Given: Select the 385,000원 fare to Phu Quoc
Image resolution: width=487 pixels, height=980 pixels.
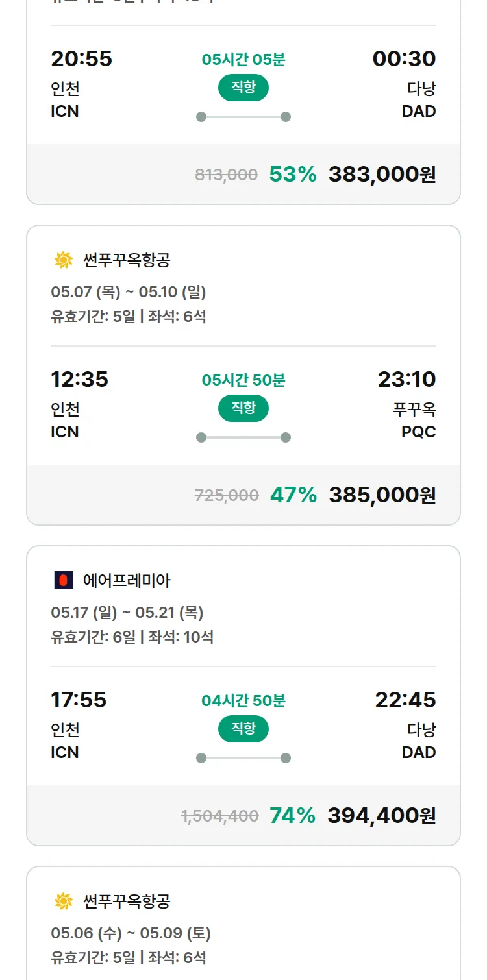Looking at the screenshot, I should [382, 495].
